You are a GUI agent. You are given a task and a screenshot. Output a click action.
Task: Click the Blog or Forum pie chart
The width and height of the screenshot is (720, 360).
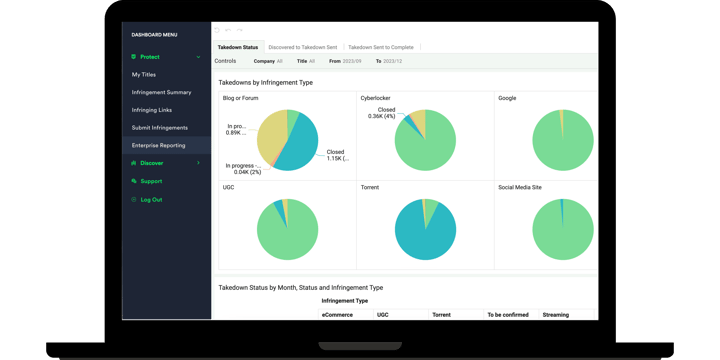287,140
